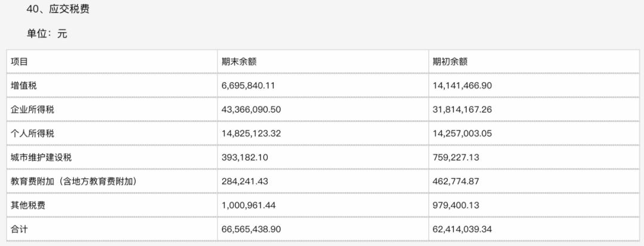
Task: Select the value 393,182.10
Action: [243, 157]
